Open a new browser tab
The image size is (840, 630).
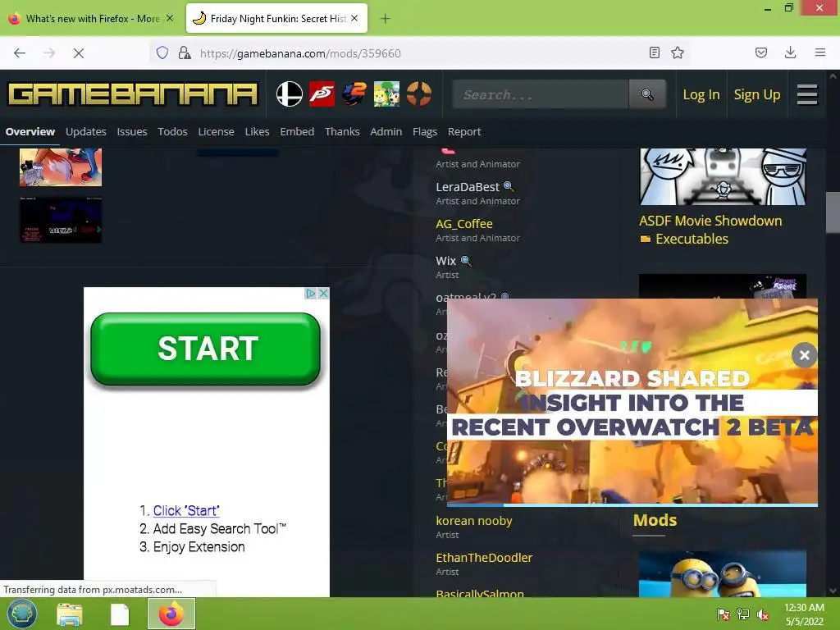coord(385,19)
